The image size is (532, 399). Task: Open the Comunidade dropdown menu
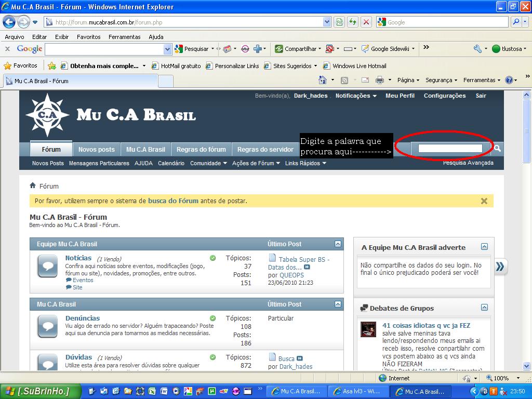pyautogui.click(x=208, y=163)
